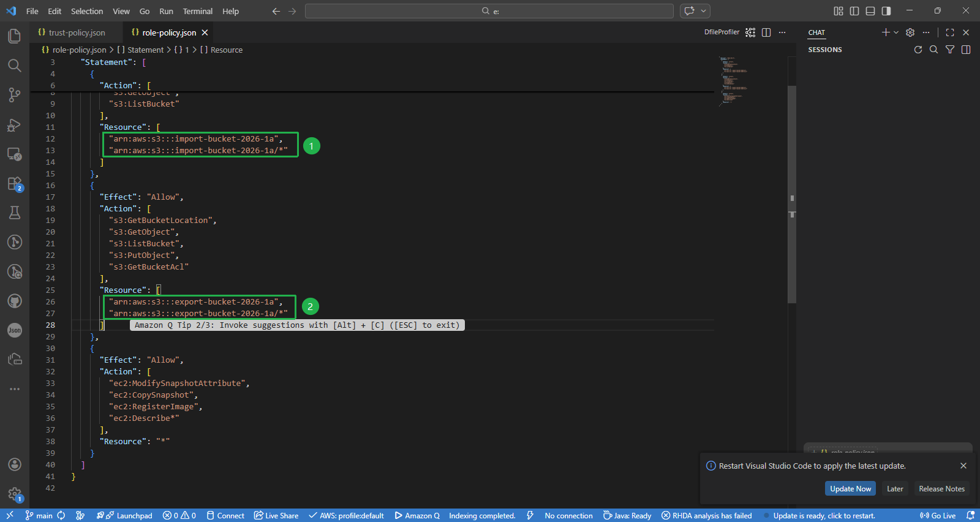
Task: Filter chat sessions
Action: [950, 50]
